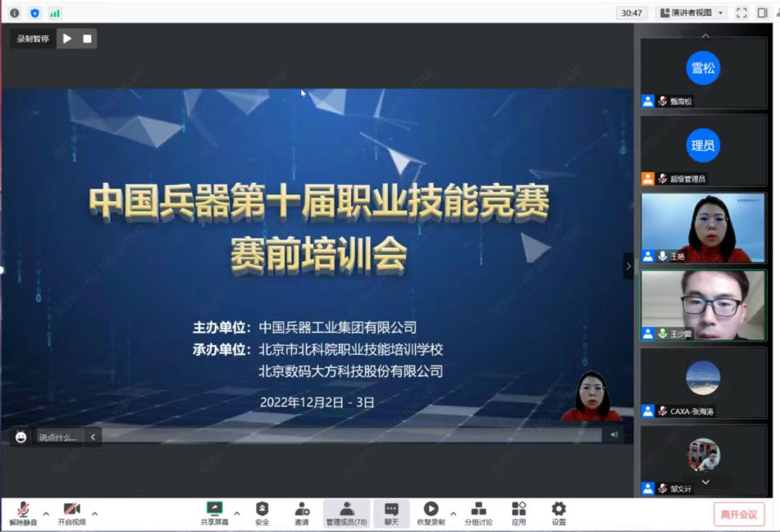Turn on camera with 开启视频
Image resolution: width=780 pixels, height=532 pixels.
point(71,512)
